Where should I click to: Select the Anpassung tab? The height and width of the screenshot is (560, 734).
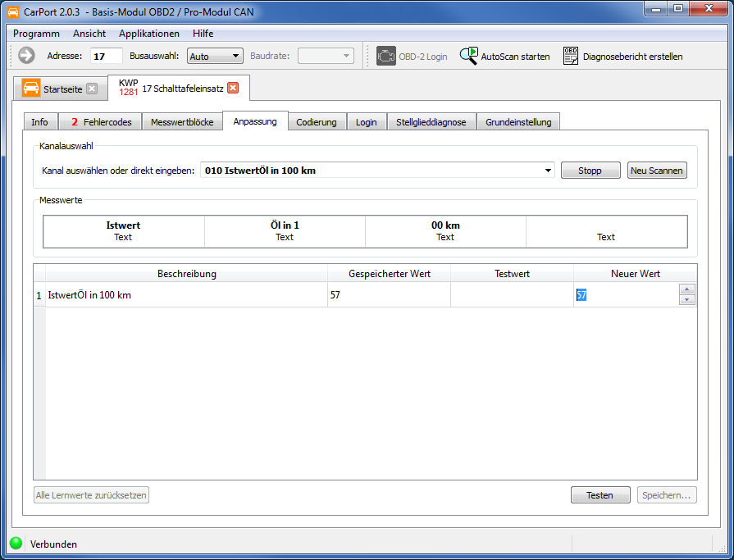click(x=255, y=121)
